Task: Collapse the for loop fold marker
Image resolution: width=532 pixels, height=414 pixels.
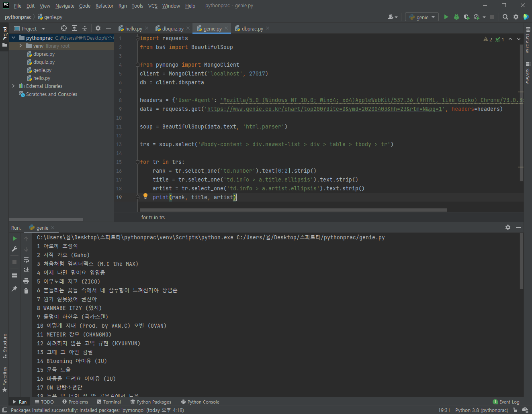Action: pos(137,162)
